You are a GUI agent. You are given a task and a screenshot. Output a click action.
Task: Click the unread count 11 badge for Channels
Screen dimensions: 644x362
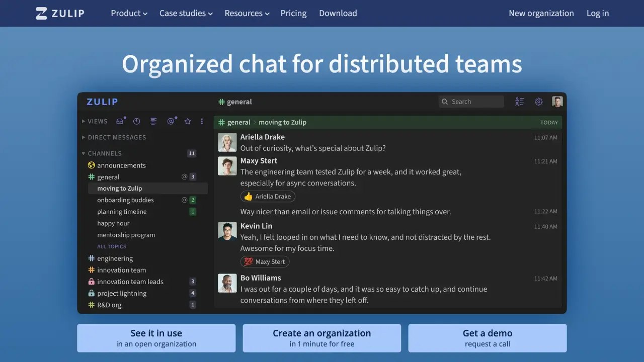[192, 153]
